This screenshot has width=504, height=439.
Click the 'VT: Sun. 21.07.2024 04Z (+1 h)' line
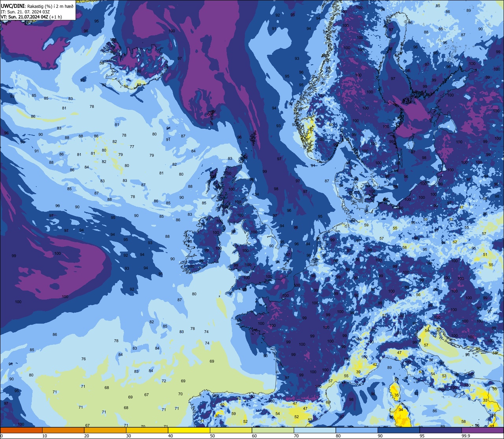pos(31,17)
